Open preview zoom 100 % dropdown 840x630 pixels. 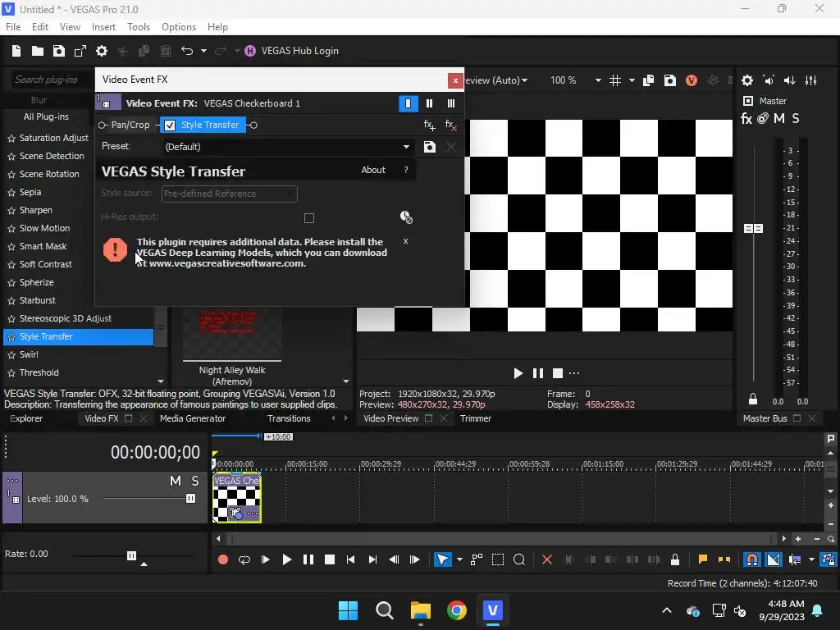(598, 80)
